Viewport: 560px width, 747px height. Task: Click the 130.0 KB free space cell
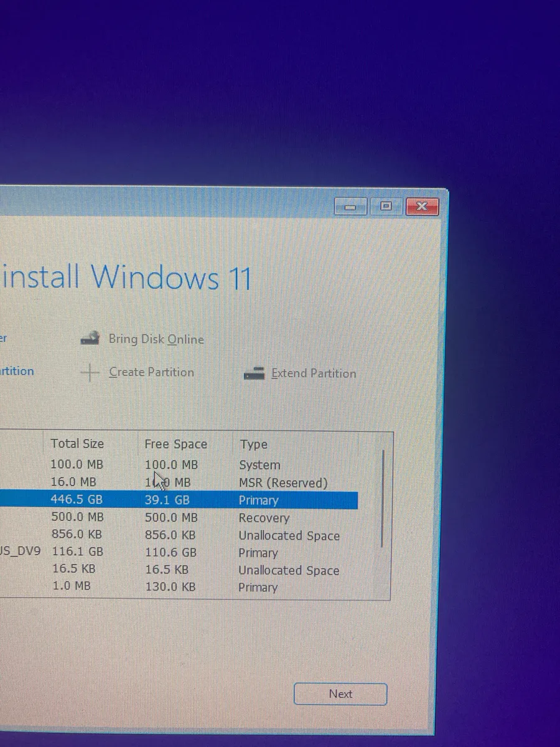tap(170, 586)
